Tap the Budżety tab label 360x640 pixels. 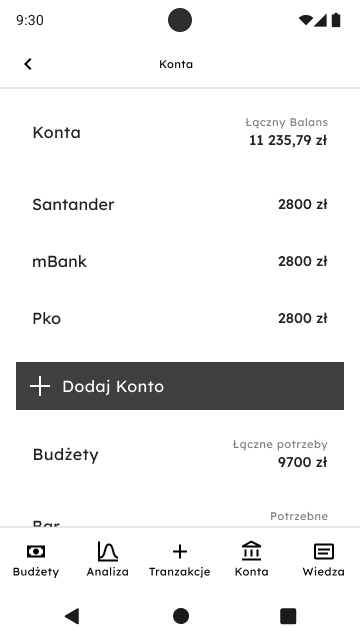(x=36, y=572)
